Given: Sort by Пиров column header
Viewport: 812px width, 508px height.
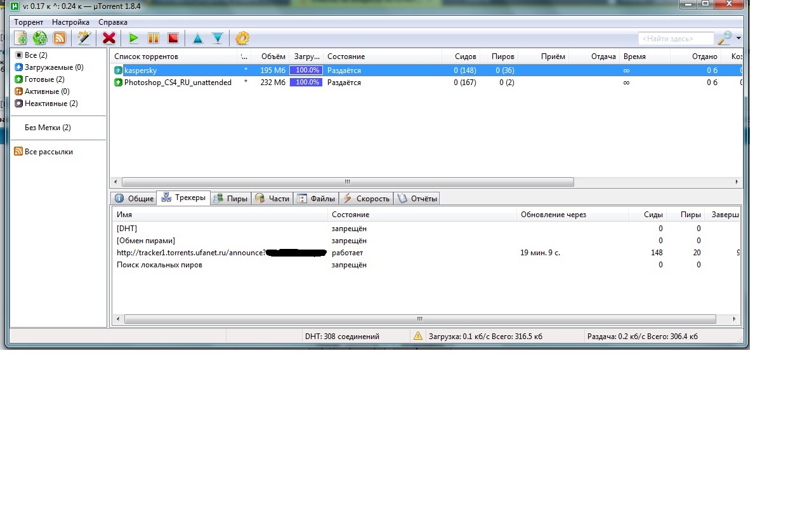Looking at the screenshot, I should pos(499,57).
